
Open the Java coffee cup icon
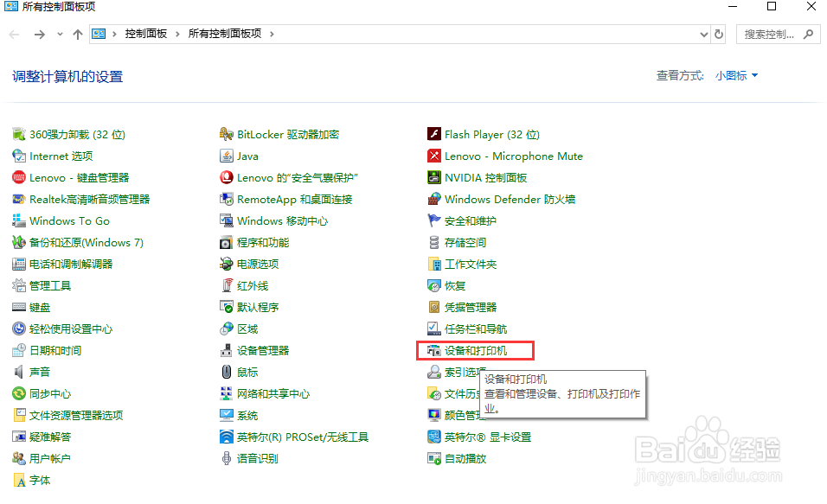point(227,156)
